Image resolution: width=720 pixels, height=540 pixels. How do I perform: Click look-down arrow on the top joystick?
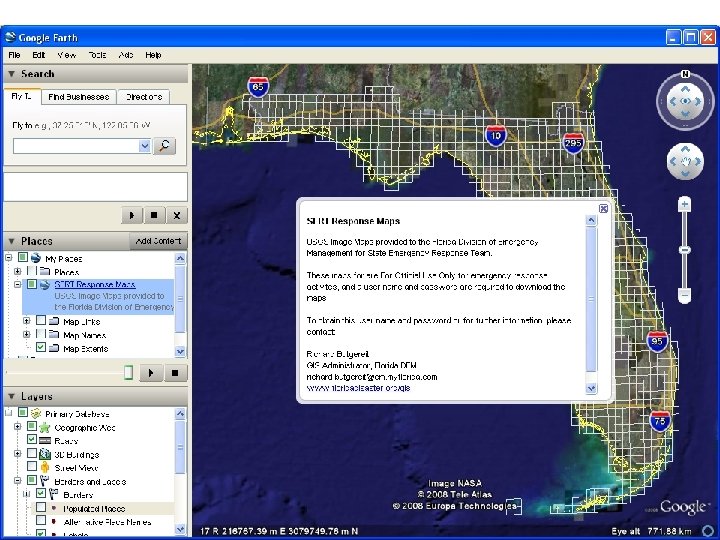point(685,114)
